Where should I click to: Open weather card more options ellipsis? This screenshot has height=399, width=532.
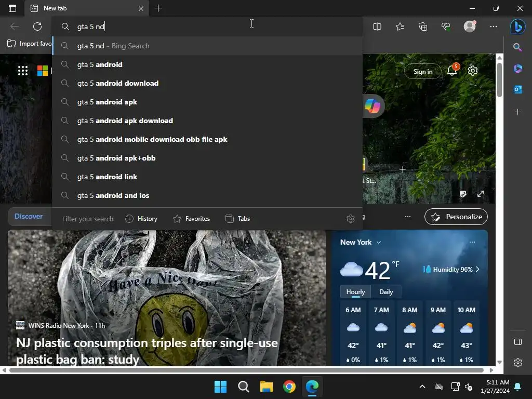472,242
